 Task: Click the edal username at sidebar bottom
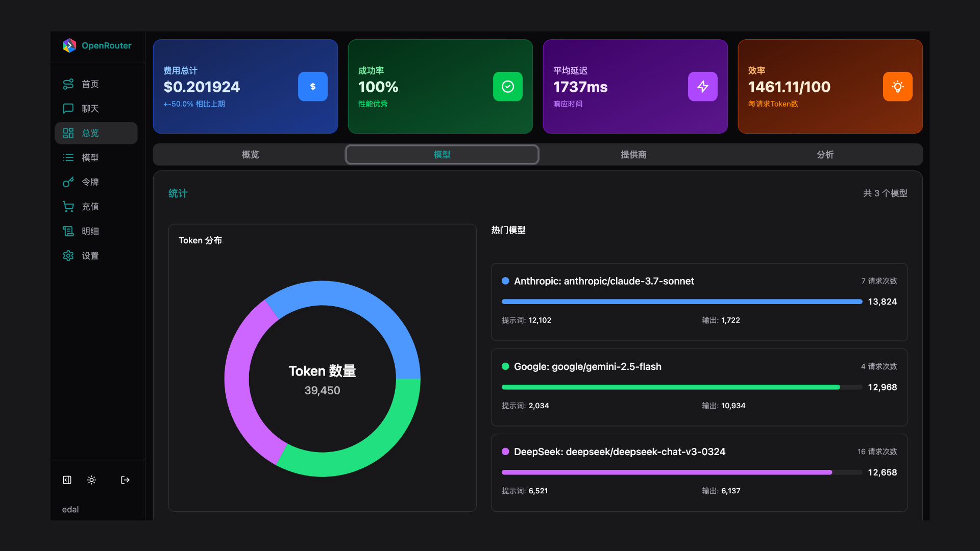click(70, 510)
